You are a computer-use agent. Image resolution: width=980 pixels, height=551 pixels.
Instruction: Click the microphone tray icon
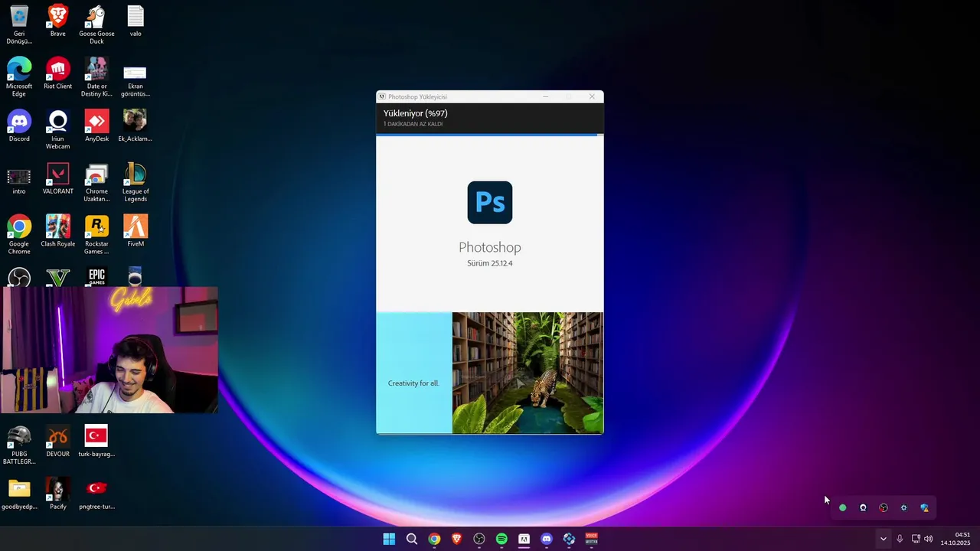900,539
